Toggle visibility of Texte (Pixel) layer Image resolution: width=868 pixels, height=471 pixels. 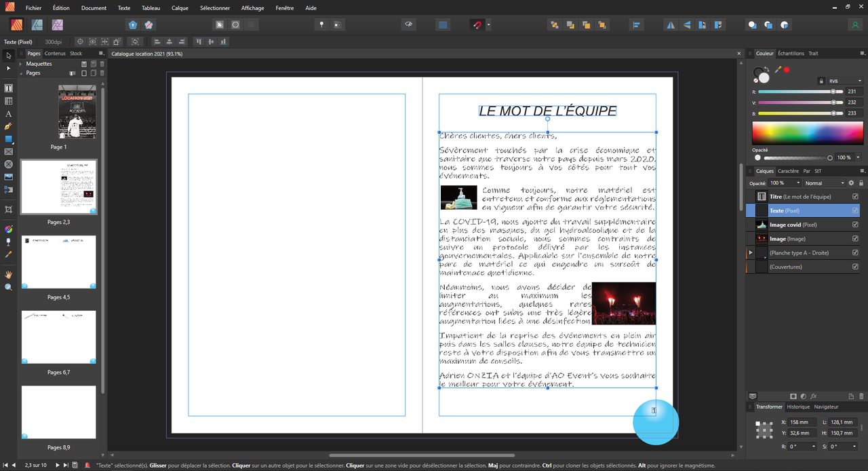855,210
